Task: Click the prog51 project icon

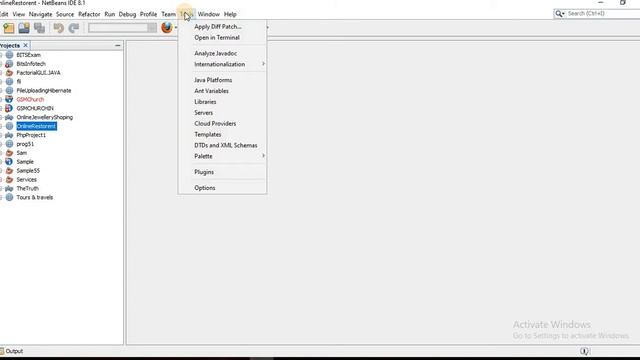Action: click(x=9, y=144)
